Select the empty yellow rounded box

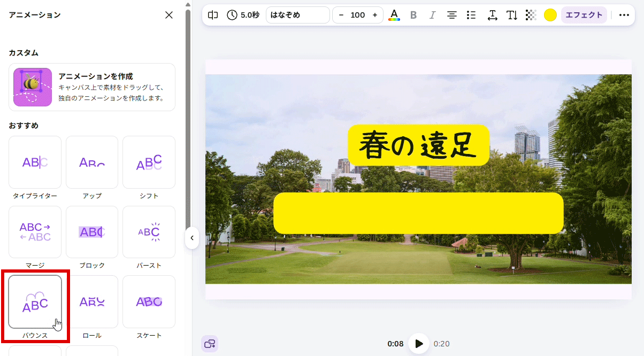pyautogui.click(x=418, y=213)
